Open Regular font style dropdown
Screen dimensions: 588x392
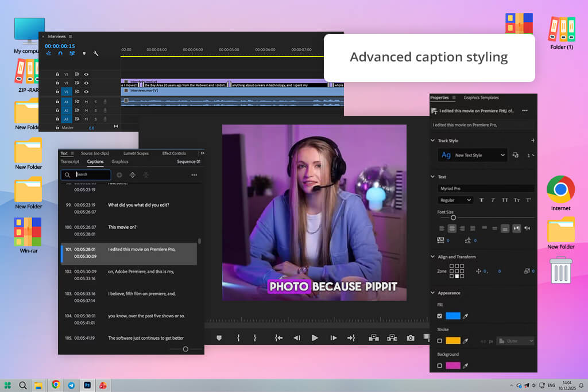455,200
